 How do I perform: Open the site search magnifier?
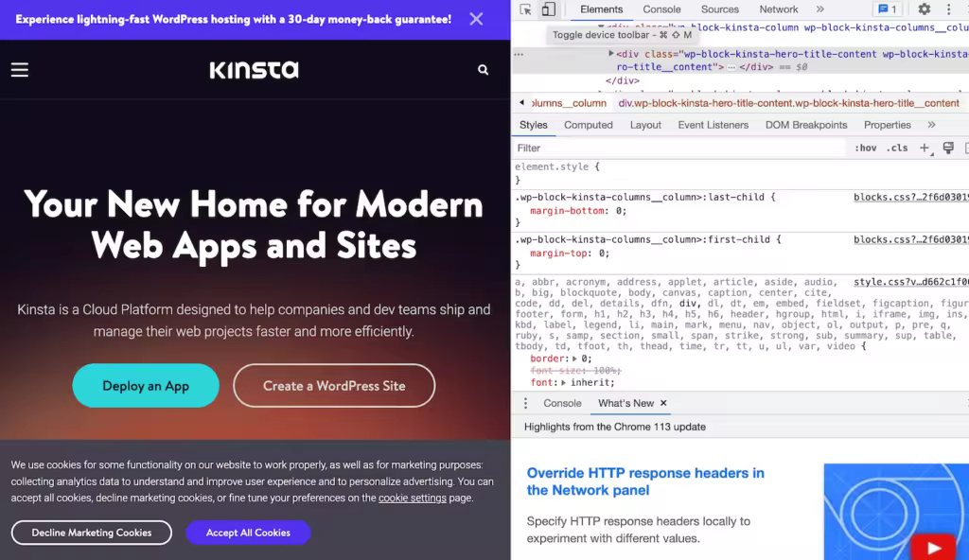[x=483, y=70]
